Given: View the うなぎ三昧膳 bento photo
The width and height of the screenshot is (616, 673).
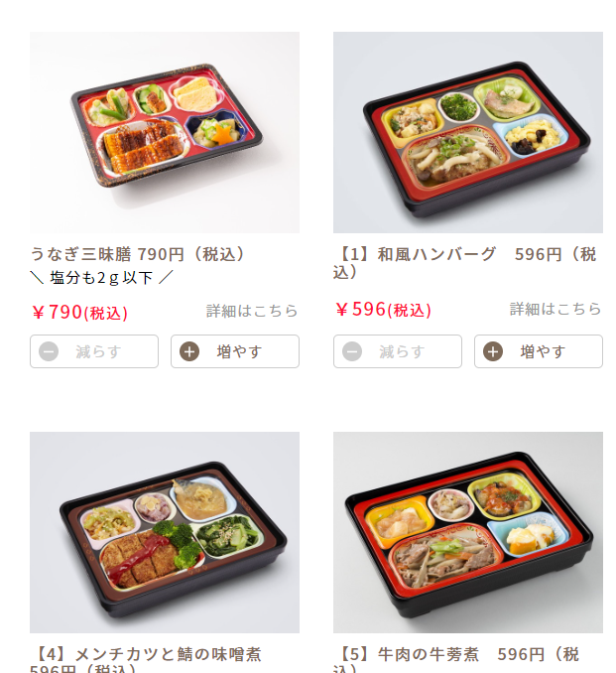Looking at the screenshot, I should (x=165, y=132).
